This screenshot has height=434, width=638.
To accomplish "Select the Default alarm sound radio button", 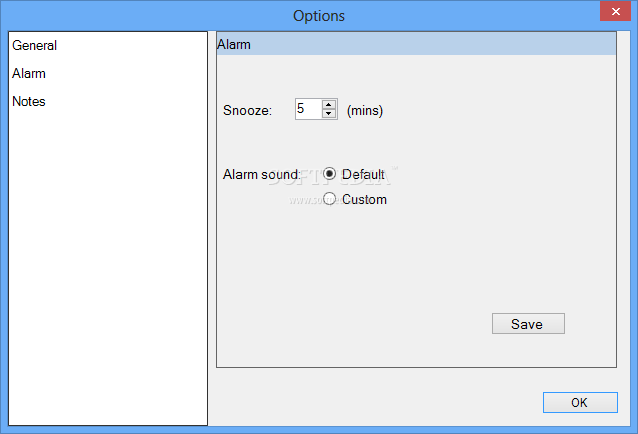I will [x=329, y=174].
